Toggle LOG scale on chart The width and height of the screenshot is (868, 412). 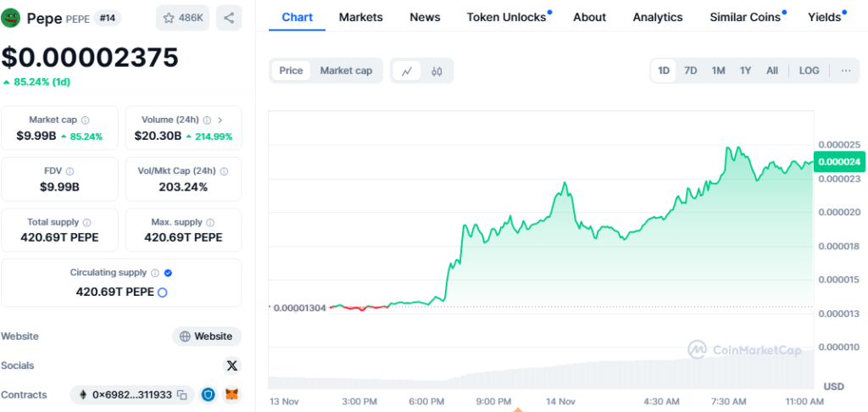click(809, 71)
